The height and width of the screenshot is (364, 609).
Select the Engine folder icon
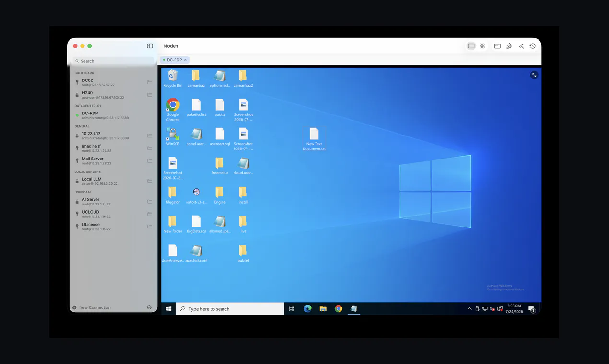pyautogui.click(x=220, y=195)
